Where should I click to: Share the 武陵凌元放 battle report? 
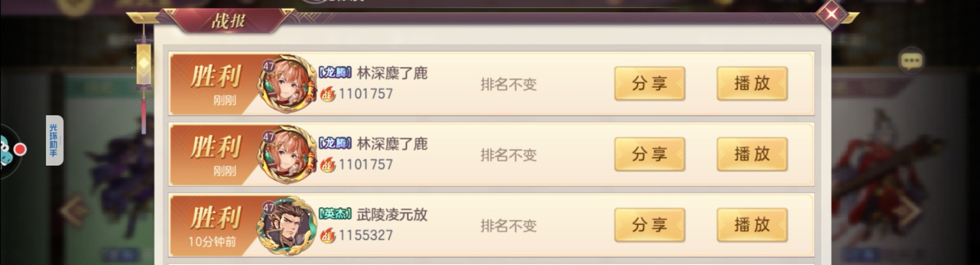650,225
